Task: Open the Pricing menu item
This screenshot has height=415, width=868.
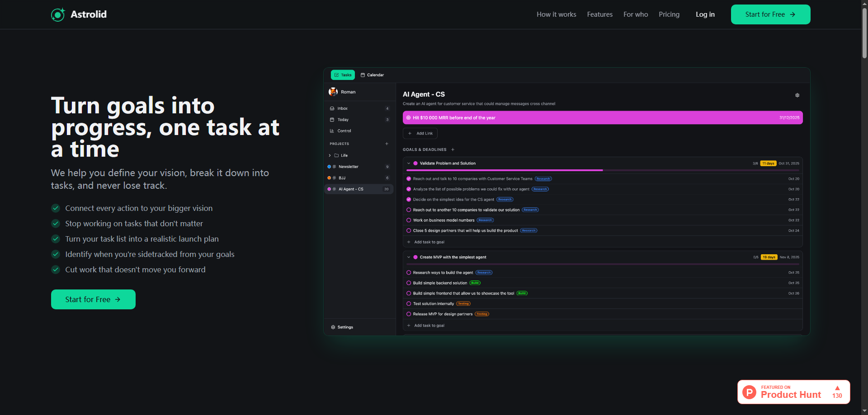Action: click(x=669, y=14)
